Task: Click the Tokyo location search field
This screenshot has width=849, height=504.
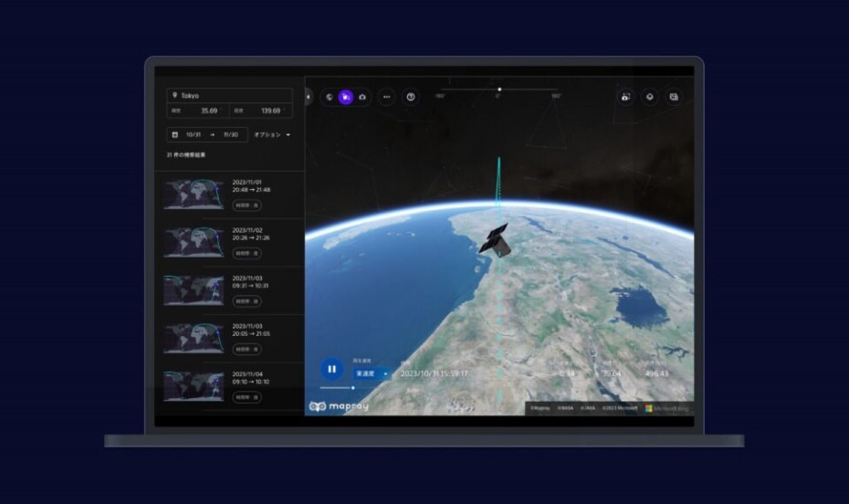Action: [x=229, y=95]
